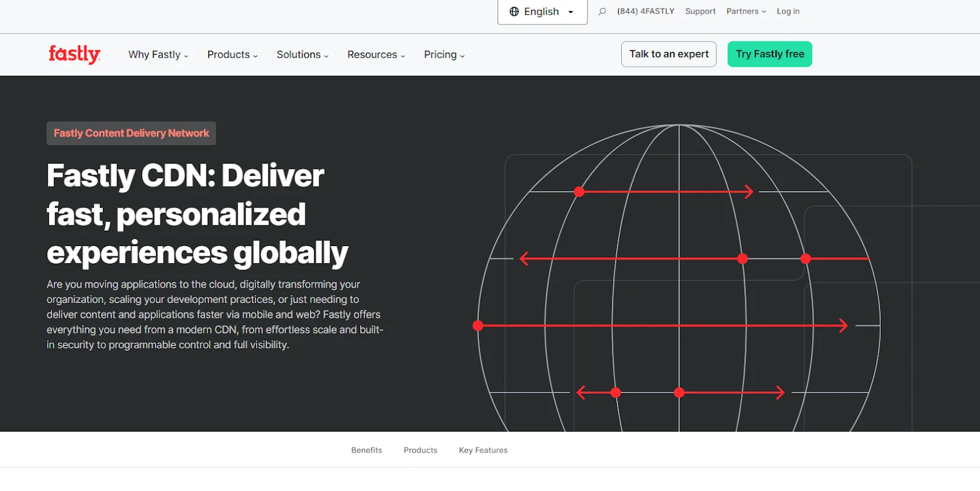Screen dimensions: 980x491
Task: Click the globe icon beside English
Action: click(x=514, y=12)
